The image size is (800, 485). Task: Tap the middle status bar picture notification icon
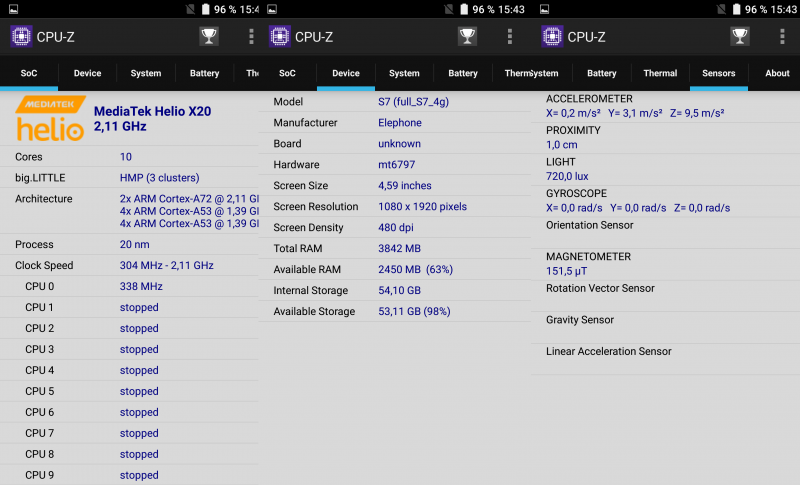pyautogui.click(x=272, y=9)
